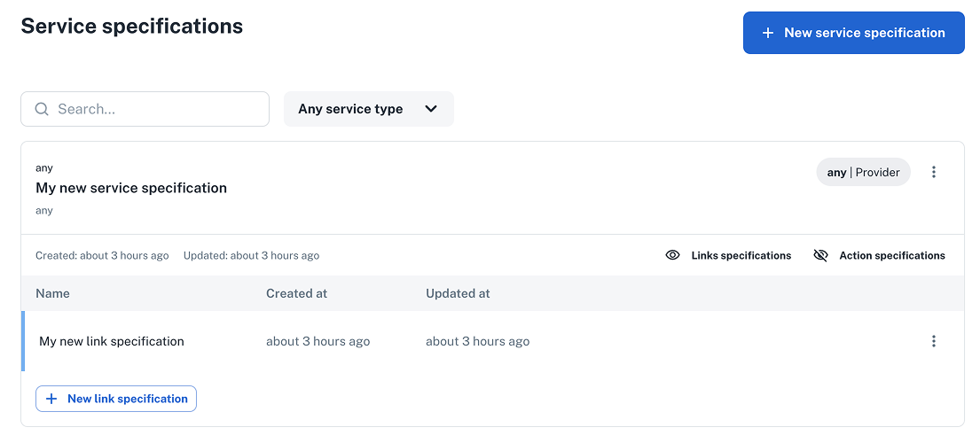The height and width of the screenshot is (435, 980).
Task: Sort by the Name column header
Action: pyautogui.click(x=52, y=293)
